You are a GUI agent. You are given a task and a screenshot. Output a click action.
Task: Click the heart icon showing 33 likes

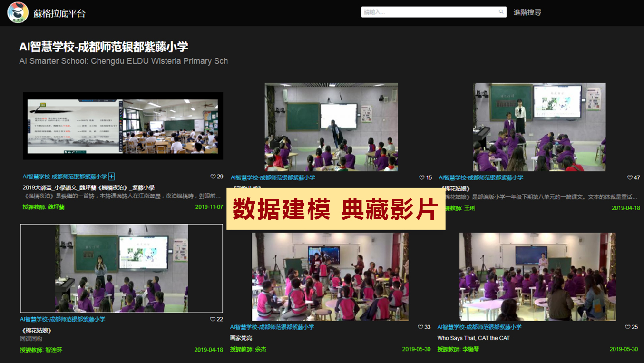click(420, 327)
